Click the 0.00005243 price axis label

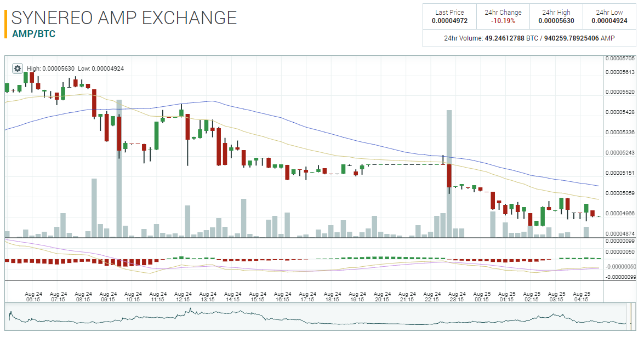[620, 153]
